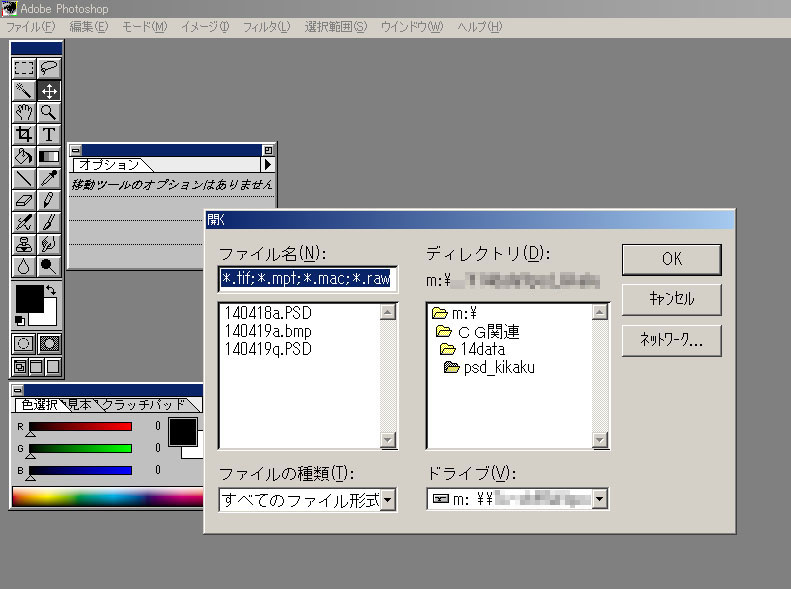Click file list scroll up arrow
This screenshot has width=791, height=589.
point(387,312)
